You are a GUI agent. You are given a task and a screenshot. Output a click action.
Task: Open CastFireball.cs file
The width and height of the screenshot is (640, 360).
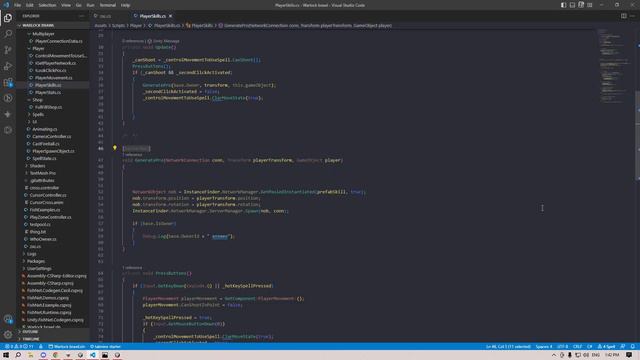pyautogui.click(x=46, y=144)
